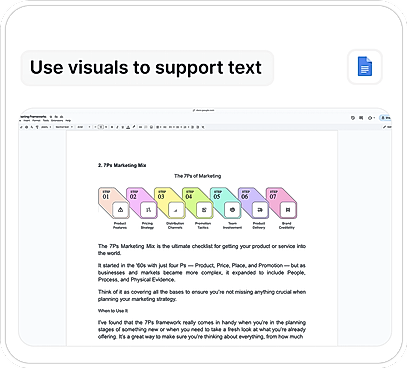
Task: Click the blue Share button
Action: click(x=386, y=118)
